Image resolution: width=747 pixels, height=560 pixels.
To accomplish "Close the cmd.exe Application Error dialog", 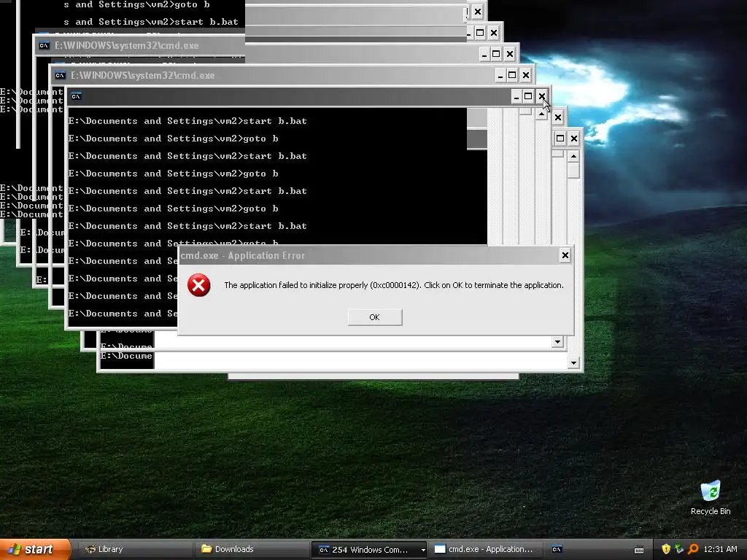I will click(565, 255).
